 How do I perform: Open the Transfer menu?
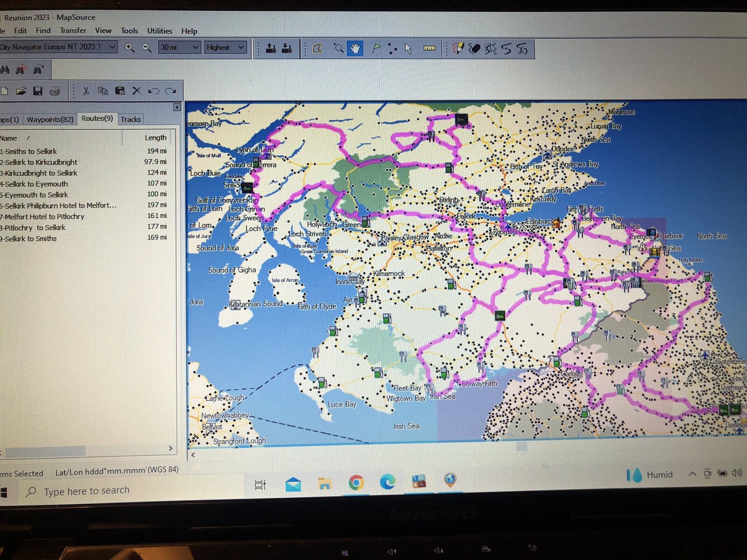click(73, 30)
